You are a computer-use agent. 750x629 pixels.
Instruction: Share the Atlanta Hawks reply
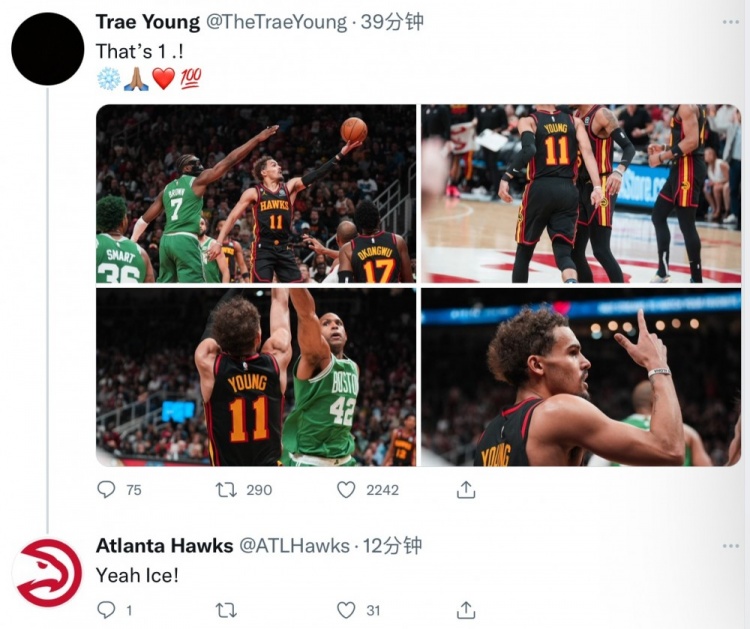click(x=465, y=609)
